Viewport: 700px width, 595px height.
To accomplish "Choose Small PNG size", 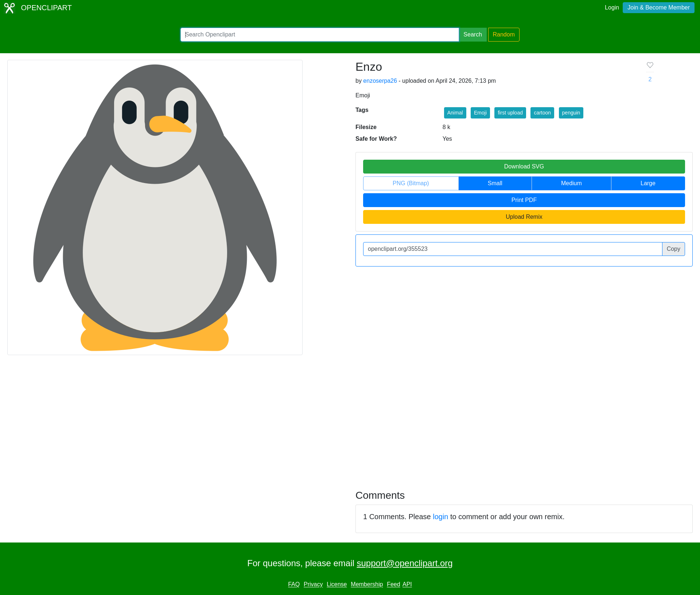I will point(495,183).
